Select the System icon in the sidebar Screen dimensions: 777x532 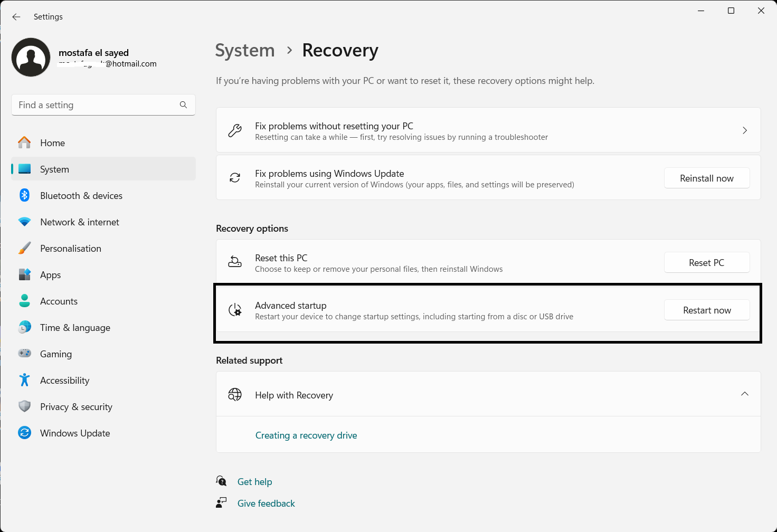(x=24, y=169)
